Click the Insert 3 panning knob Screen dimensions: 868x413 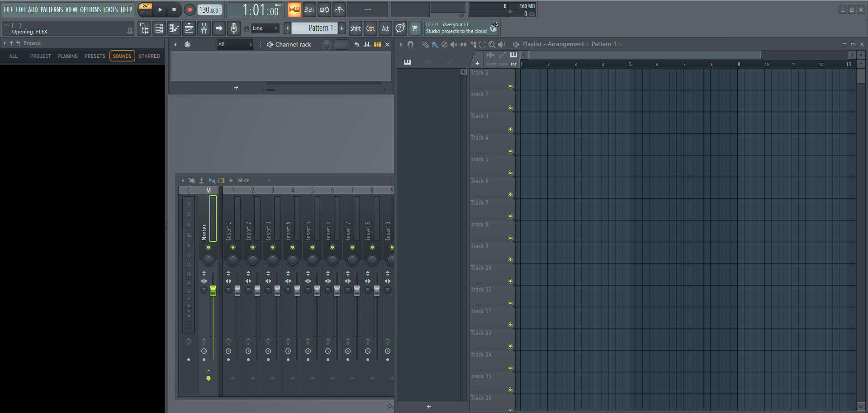273,260
